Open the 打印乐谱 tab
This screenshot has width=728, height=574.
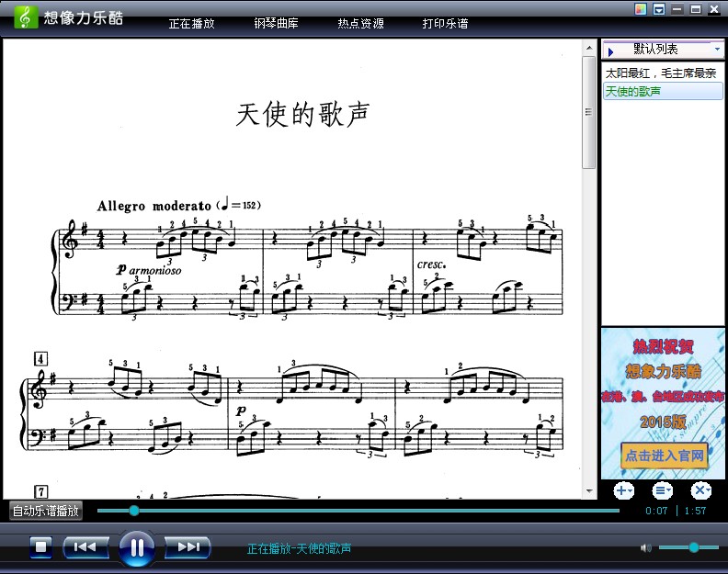[445, 23]
